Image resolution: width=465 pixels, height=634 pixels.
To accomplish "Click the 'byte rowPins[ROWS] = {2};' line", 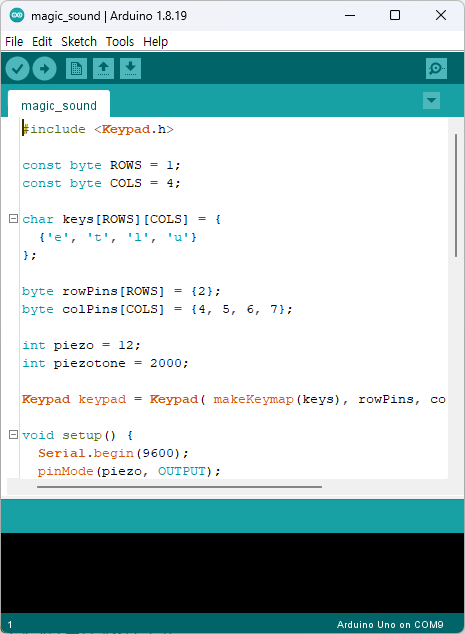I will point(121,291).
